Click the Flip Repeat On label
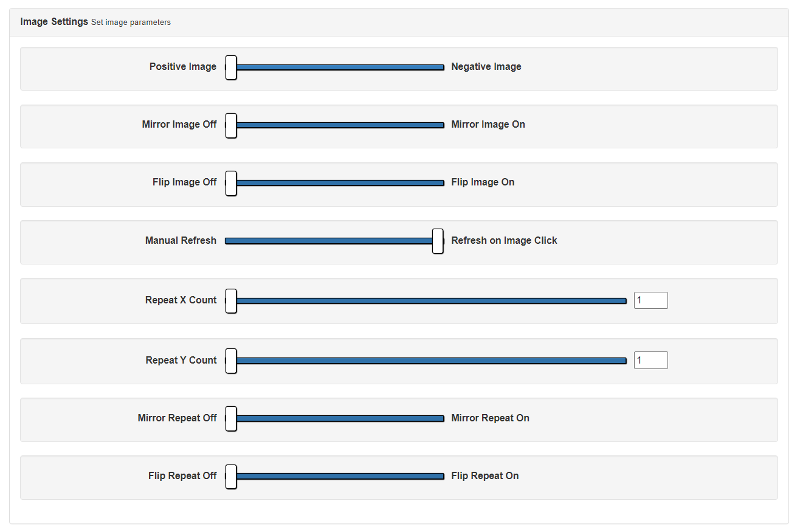The image size is (800, 532). coord(484,476)
